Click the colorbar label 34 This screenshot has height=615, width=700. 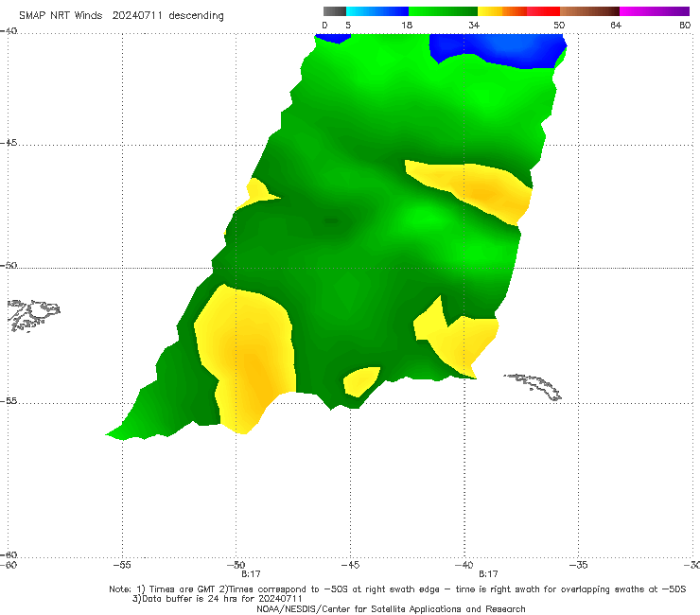coord(474,25)
